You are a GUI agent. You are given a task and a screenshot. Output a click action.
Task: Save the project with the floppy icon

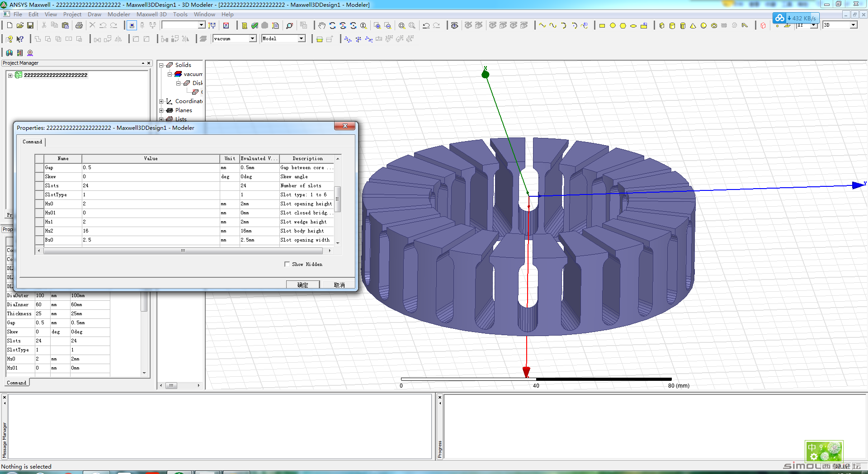(x=30, y=25)
